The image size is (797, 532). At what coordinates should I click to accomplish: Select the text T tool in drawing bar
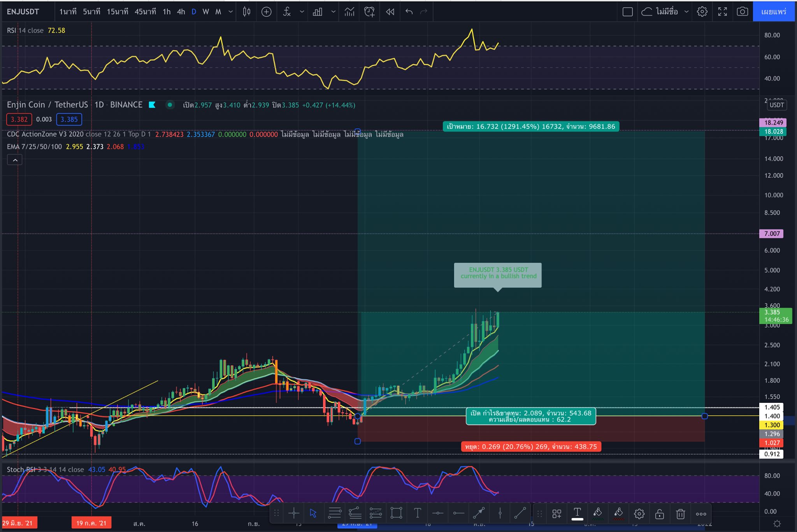pos(417,514)
